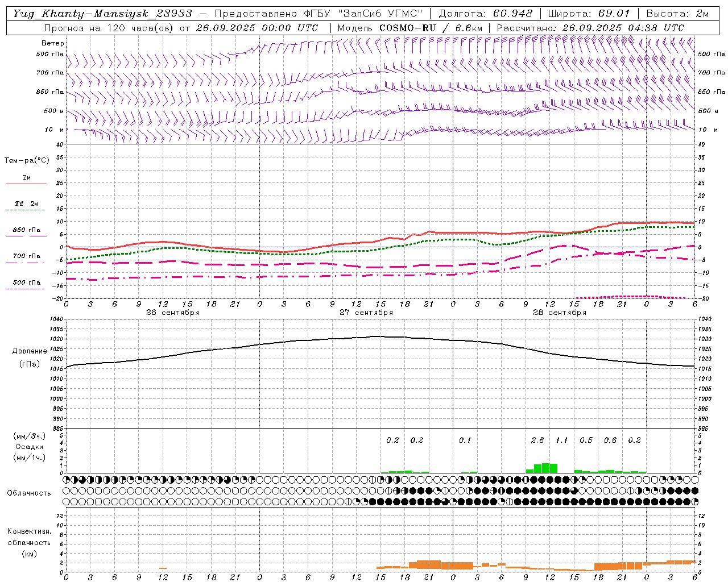The width and height of the screenshot is (728, 582).
Task: Click the 0.1 precipitation total value
Action: pyautogui.click(x=465, y=440)
